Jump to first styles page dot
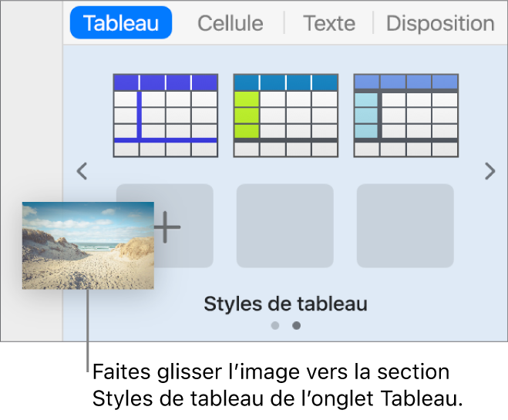This screenshot has width=508, height=420. (275, 325)
